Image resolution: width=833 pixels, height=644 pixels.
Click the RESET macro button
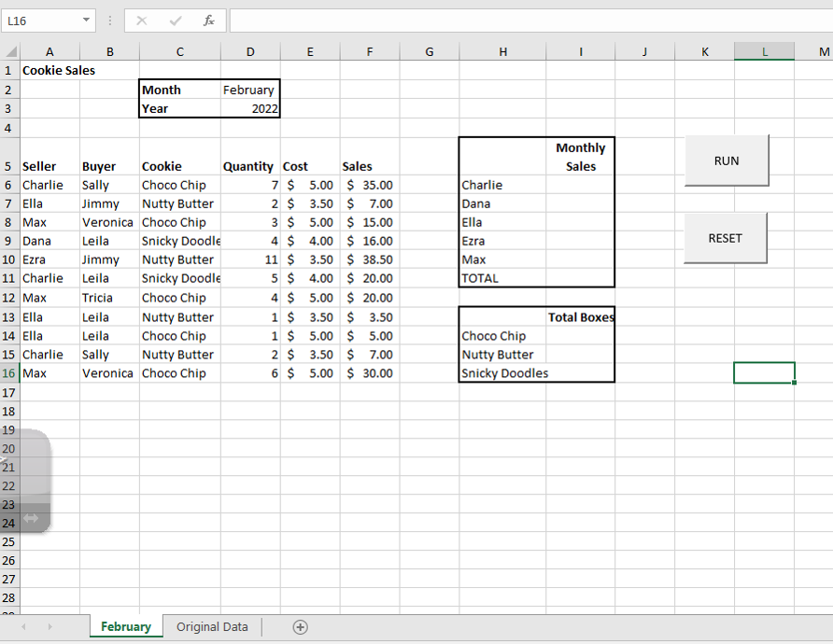pyautogui.click(x=726, y=238)
